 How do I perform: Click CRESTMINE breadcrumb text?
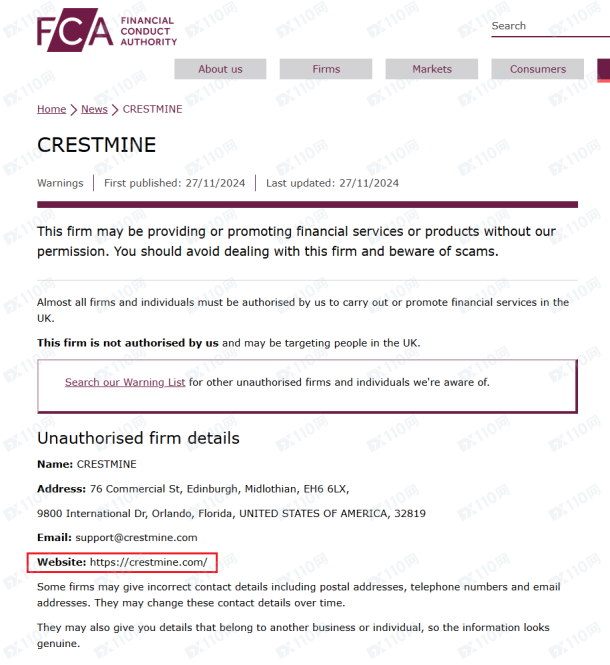pyautogui.click(x=152, y=109)
